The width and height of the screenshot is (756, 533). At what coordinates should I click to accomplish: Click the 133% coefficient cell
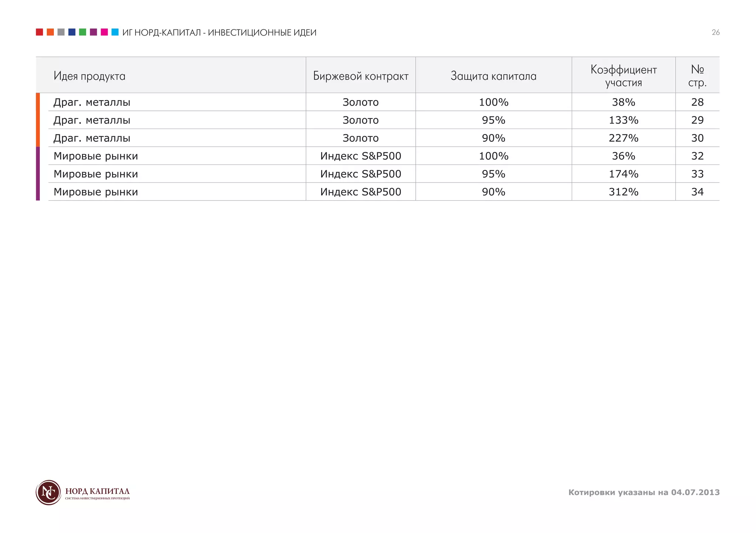point(623,120)
